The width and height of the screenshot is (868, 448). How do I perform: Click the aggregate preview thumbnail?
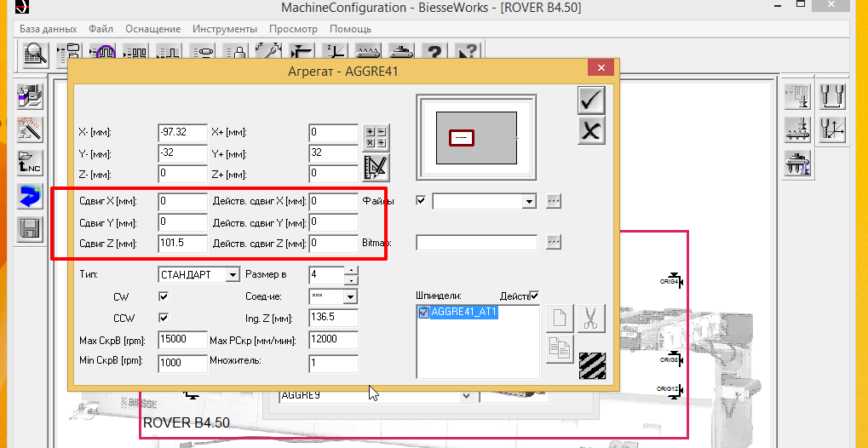[x=477, y=137]
